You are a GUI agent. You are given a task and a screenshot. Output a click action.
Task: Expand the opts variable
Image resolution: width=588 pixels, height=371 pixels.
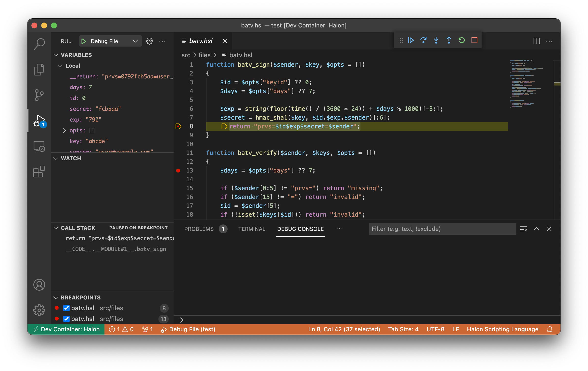click(x=64, y=130)
